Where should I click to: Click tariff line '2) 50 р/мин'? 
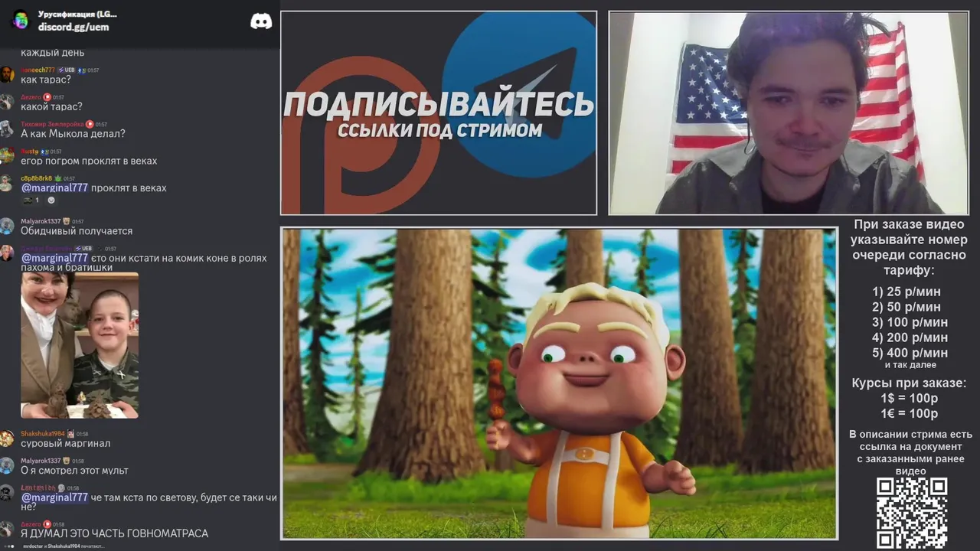[906, 307]
